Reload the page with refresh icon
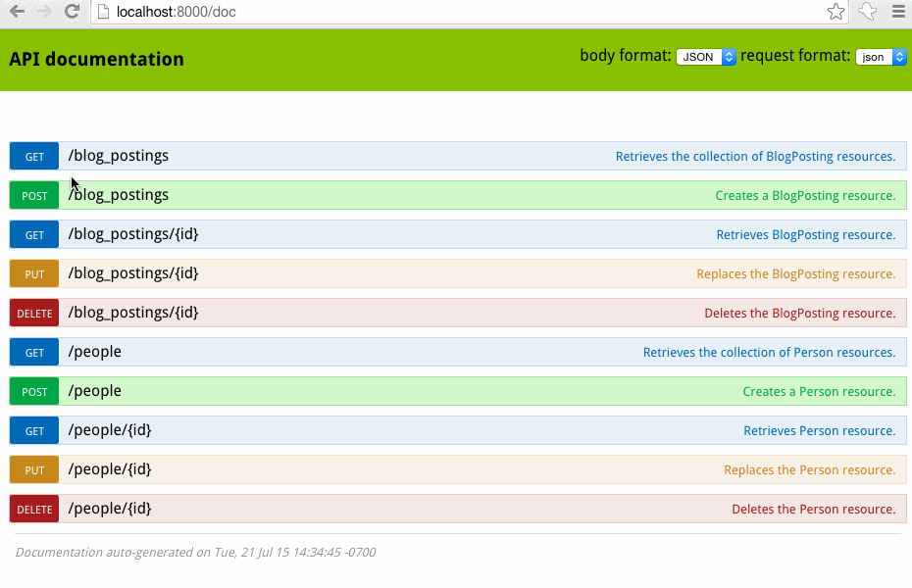Image resolution: width=912 pixels, height=588 pixels. point(72,11)
